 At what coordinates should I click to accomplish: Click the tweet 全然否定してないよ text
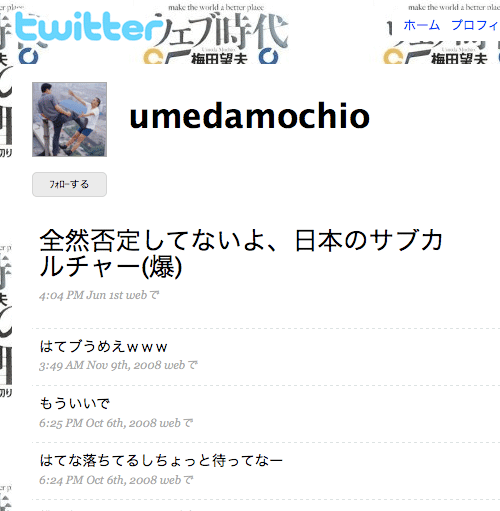tap(241, 253)
